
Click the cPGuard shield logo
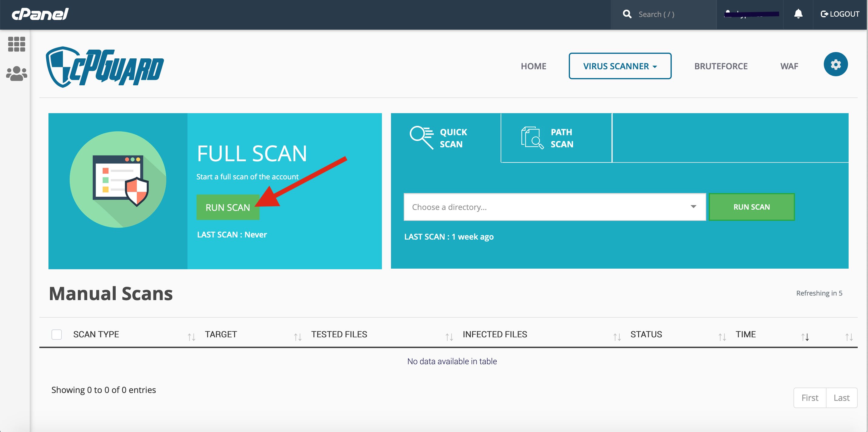(x=105, y=67)
